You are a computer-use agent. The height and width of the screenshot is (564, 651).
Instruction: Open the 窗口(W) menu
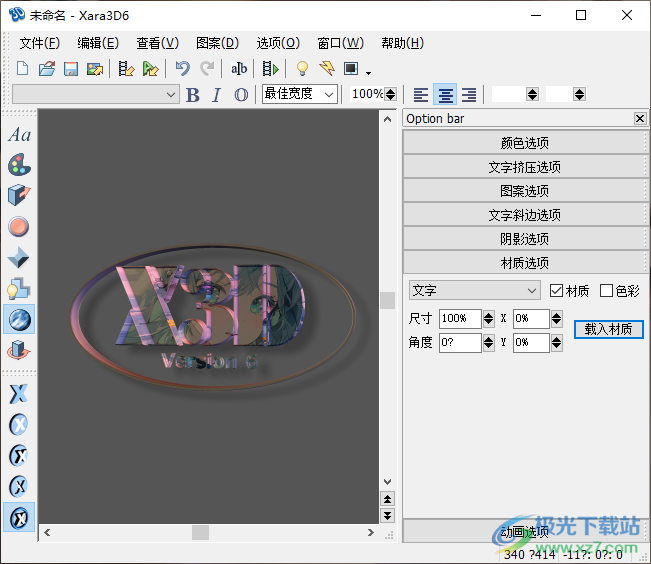pos(340,43)
